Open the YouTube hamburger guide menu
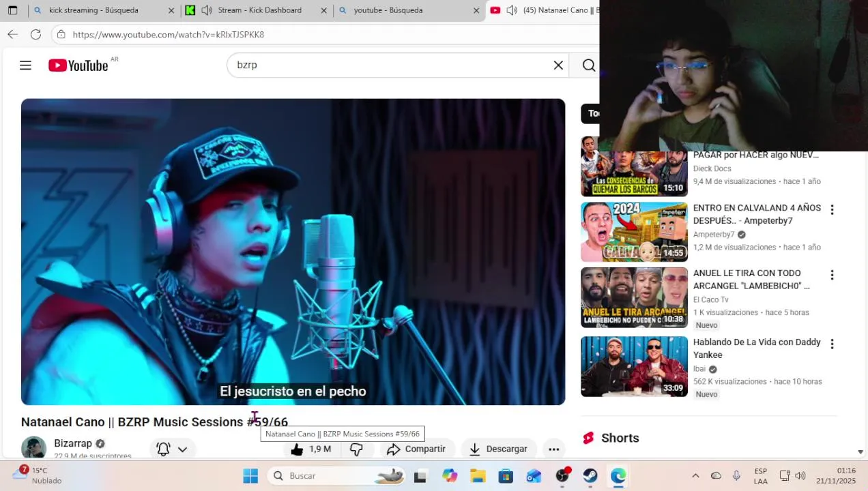Viewport: 868px width, 491px height. click(x=25, y=65)
